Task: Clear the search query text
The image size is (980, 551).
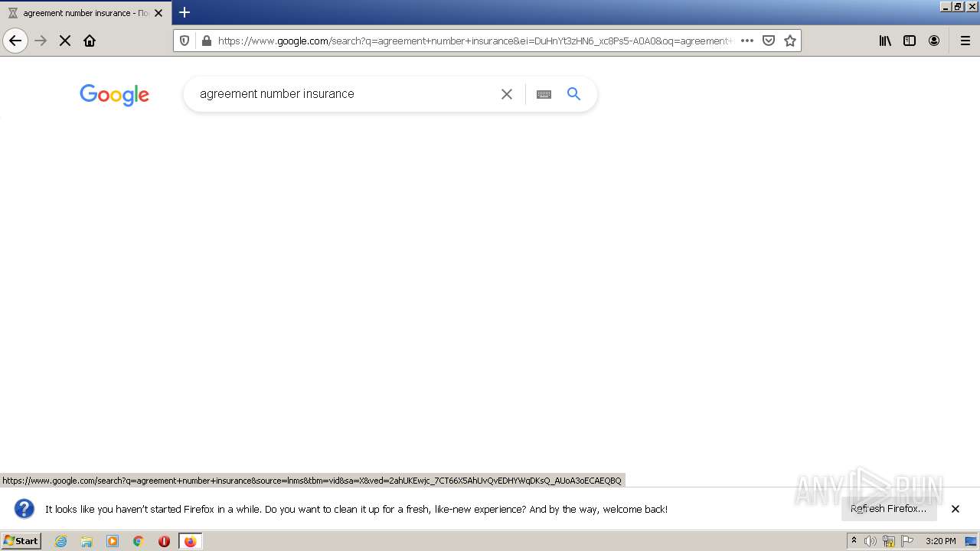Action: pyautogui.click(x=507, y=94)
